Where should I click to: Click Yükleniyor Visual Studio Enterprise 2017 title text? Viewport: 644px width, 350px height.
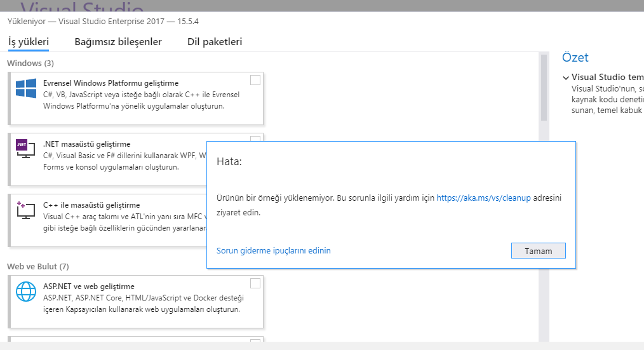103,22
